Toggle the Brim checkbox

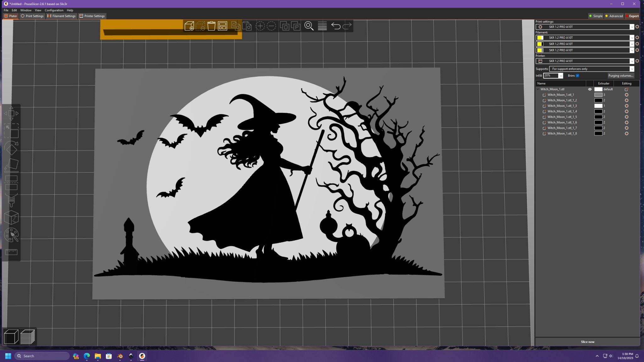point(577,76)
